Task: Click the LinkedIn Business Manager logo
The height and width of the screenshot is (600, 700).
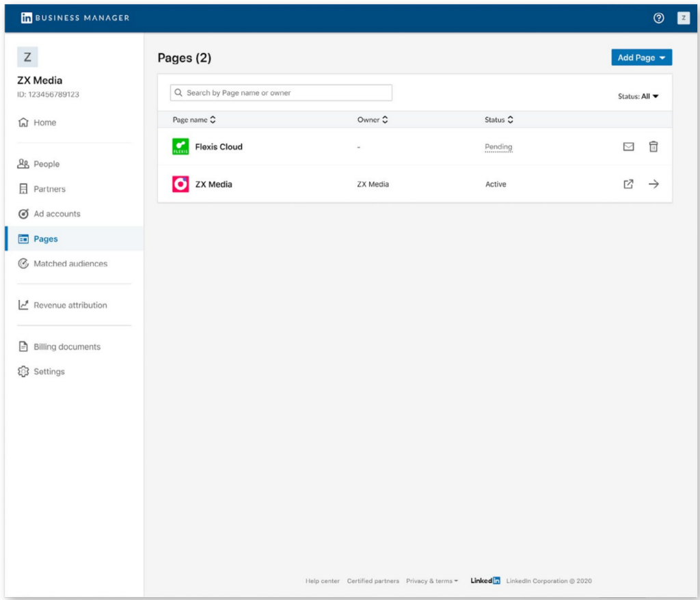Action: point(75,18)
